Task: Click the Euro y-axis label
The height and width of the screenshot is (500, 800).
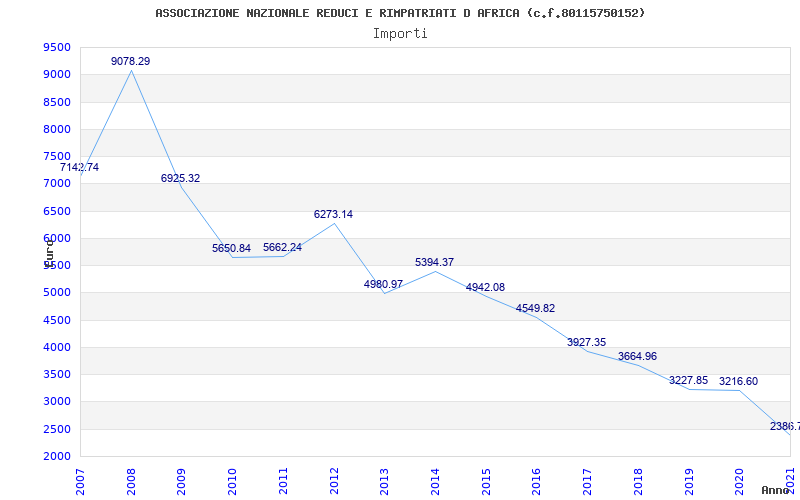Action: (49, 253)
